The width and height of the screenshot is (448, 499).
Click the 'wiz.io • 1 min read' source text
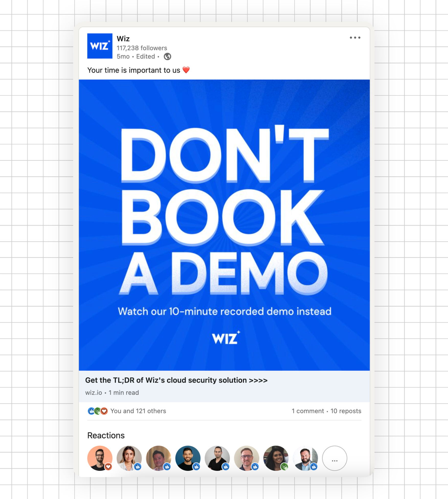(112, 393)
